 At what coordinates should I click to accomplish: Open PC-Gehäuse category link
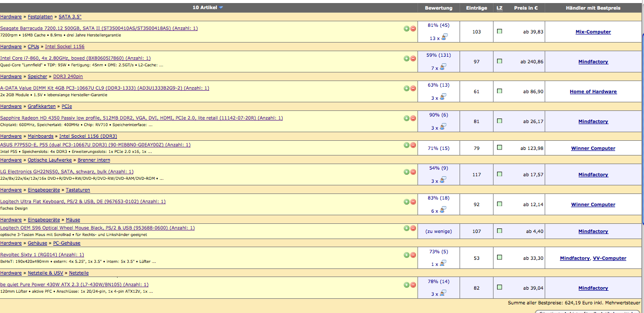click(x=67, y=243)
